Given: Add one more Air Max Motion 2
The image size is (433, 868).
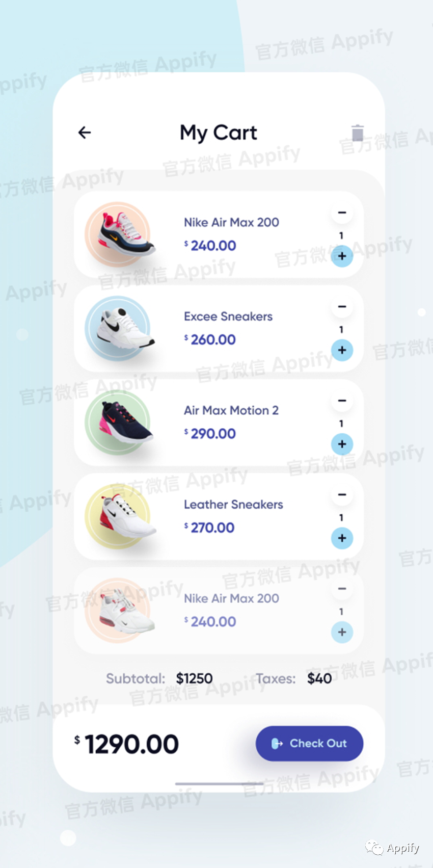Looking at the screenshot, I should coord(342,444).
